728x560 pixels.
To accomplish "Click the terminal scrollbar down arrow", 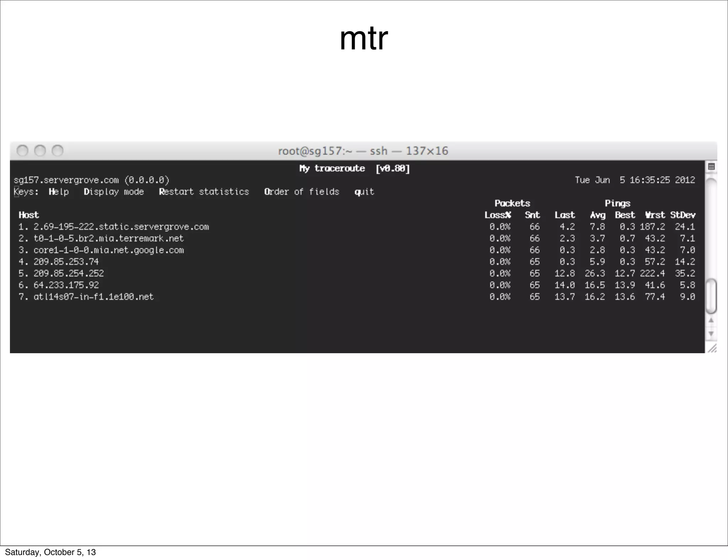I will tap(711, 334).
